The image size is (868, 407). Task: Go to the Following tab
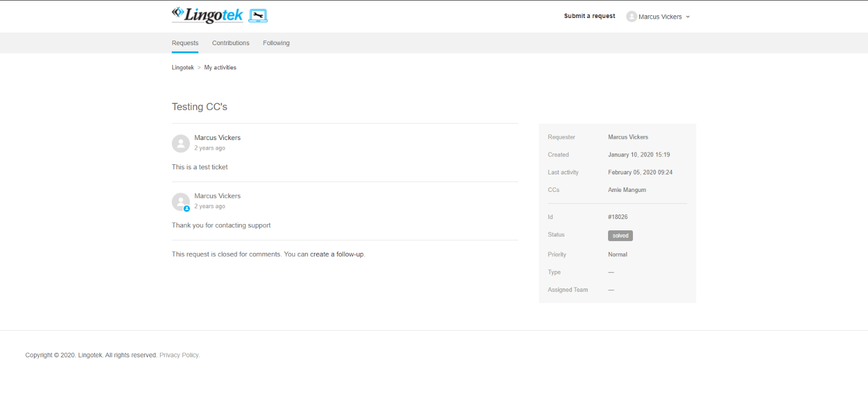(x=276, y=43)
